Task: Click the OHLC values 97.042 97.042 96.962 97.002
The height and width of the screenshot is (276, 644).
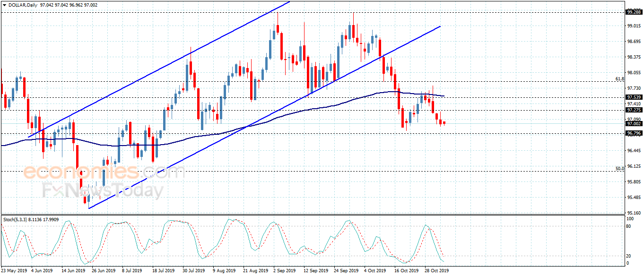Action: [x=68, y=4]
